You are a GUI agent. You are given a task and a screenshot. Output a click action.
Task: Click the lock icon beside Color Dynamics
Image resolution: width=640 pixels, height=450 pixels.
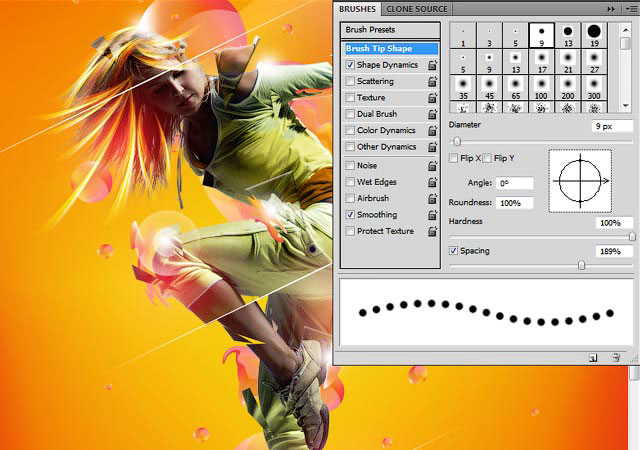(x=433, y=130)
